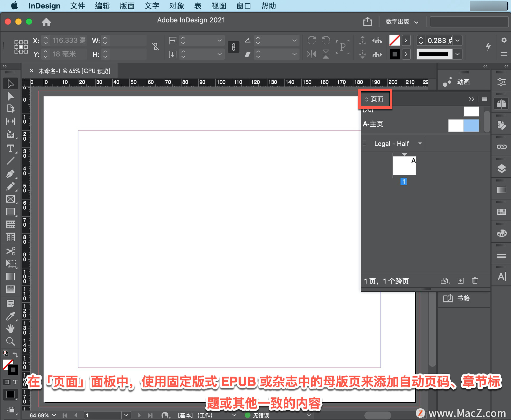Viewport: 511px width, 420px height.
Task: Select the Pen tool
Action: (10, 174)
